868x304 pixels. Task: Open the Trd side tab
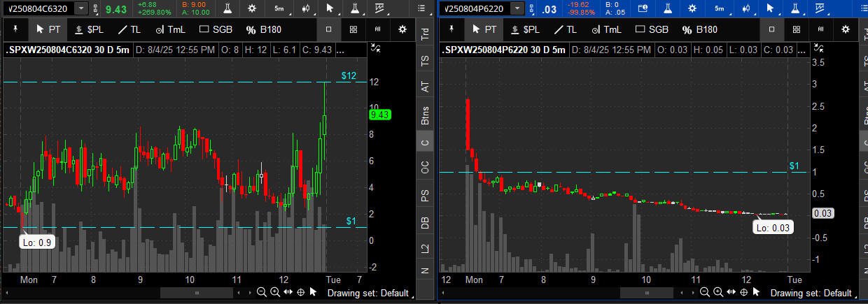tap(425, 33)
